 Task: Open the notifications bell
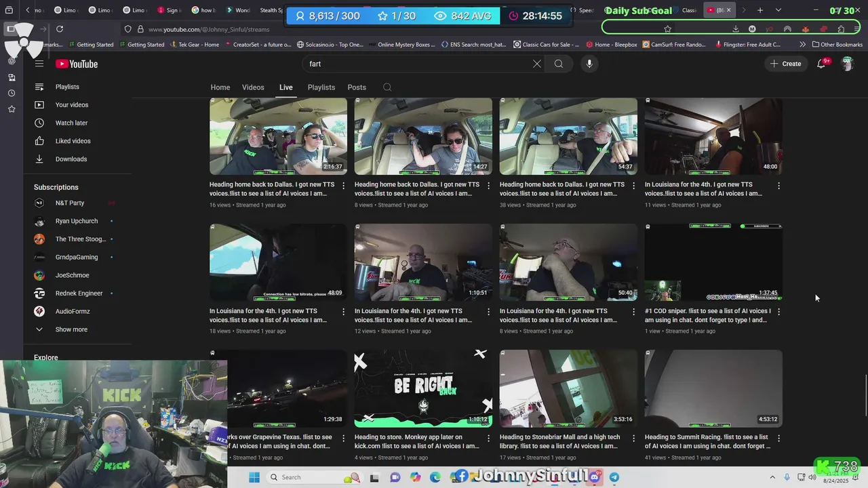821,64
